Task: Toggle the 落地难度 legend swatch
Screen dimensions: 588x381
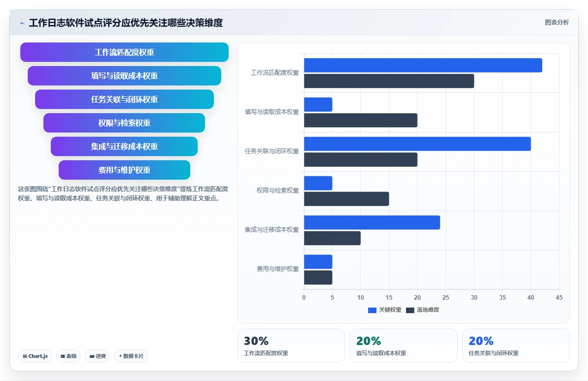Action: (x=410, y=310)
